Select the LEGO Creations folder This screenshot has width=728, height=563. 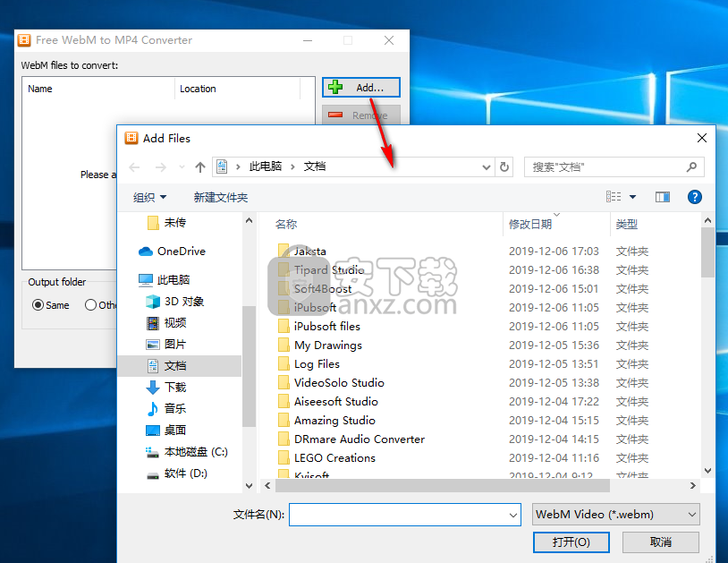326,458
